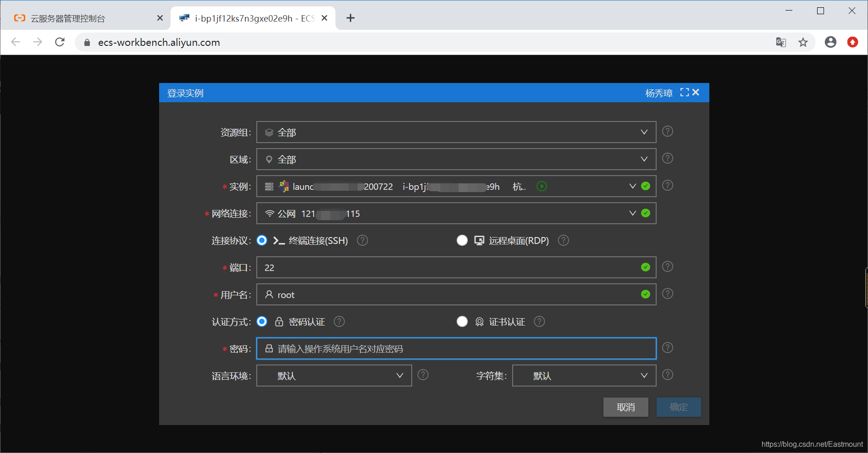Click the 取消 button

[625, 407]
